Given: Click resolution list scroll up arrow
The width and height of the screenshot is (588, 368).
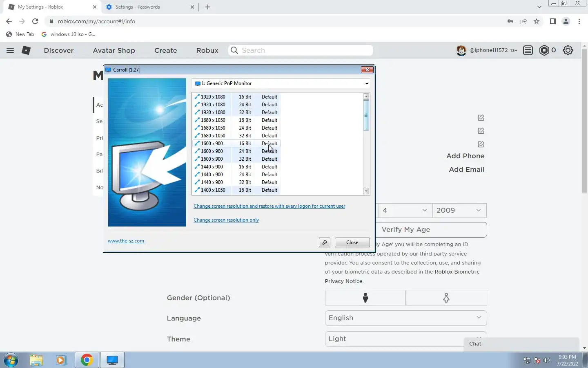Looking at the screenshot, I should [x=366, y=96].
